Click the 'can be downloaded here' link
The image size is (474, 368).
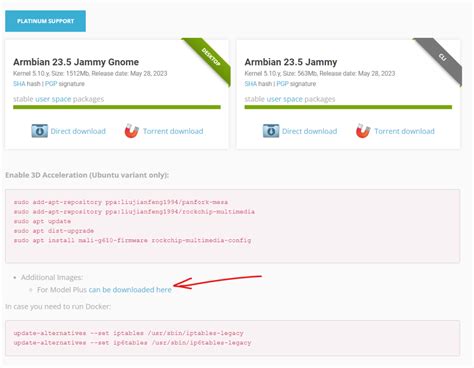point(130,290)
